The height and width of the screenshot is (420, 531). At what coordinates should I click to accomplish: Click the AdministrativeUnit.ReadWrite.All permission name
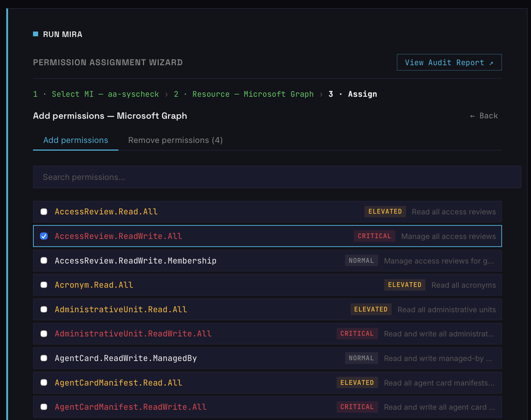click(133, 334)
